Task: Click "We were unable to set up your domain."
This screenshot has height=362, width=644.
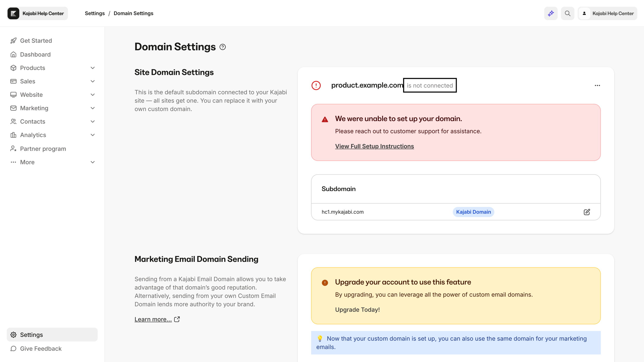Action: click(x=398, y=118)
